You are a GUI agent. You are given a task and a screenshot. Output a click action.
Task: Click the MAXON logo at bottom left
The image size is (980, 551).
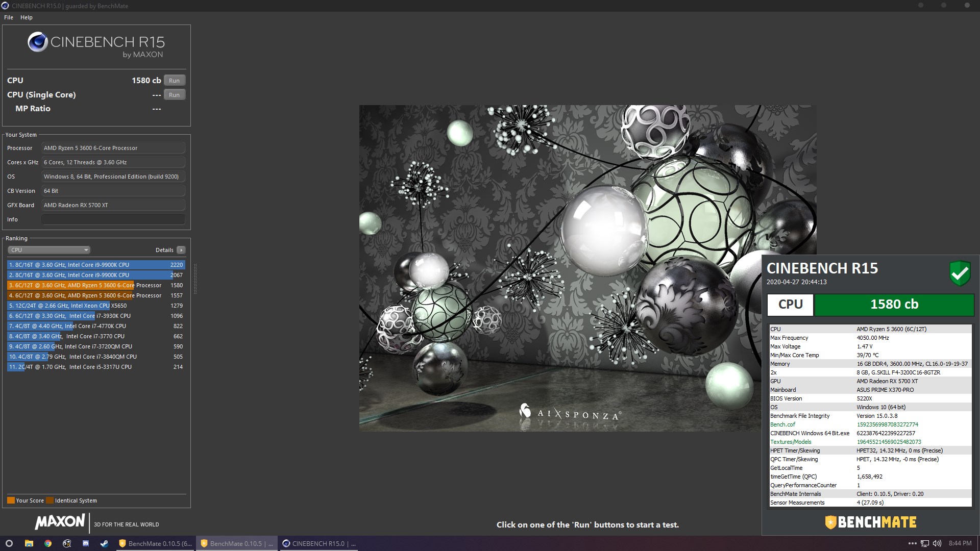click(x=60, y=521)
